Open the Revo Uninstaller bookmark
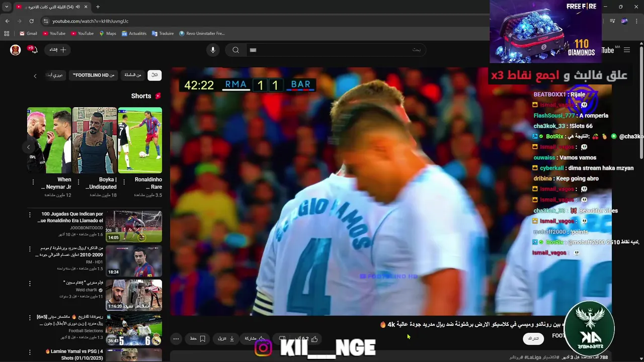 [202, 34]
